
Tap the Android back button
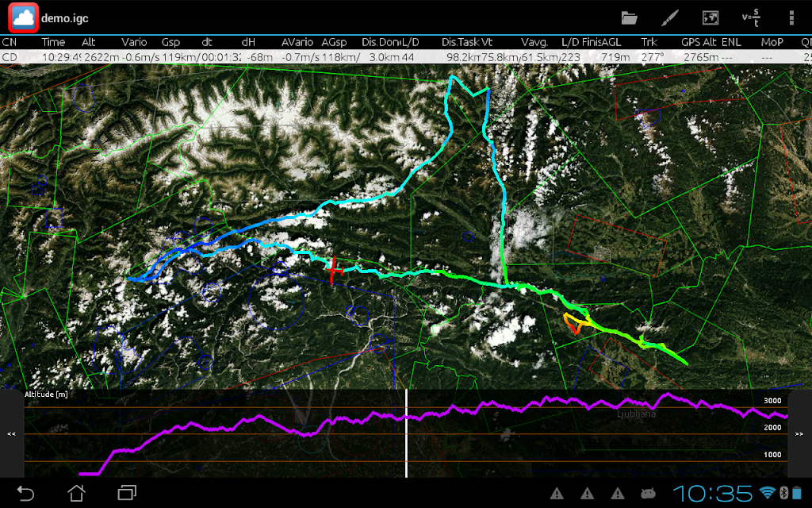[x=25, y=492]
